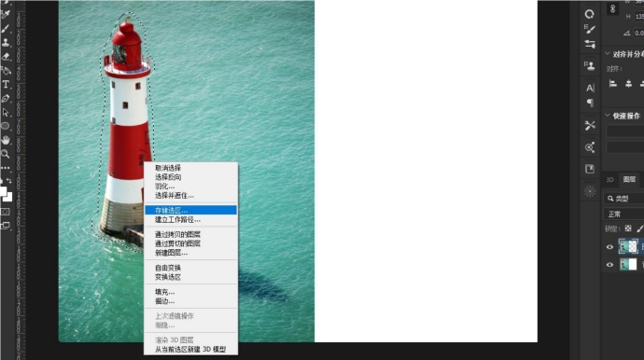
Task: Hide the bottom layer with eye icon
Action: 609,265
